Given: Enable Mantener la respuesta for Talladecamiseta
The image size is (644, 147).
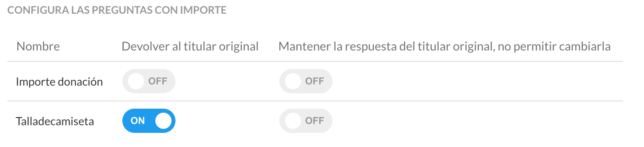Looking at the screenshot, I should [306, 121].
